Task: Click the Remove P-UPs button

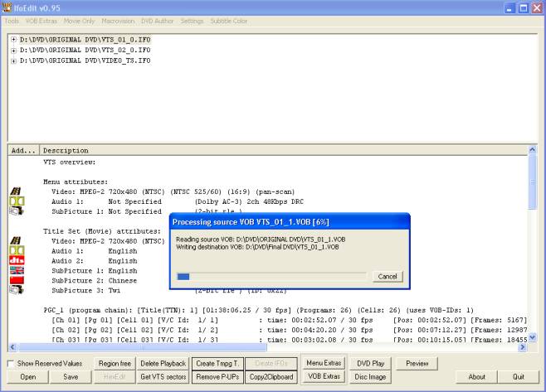Action: 217,377
